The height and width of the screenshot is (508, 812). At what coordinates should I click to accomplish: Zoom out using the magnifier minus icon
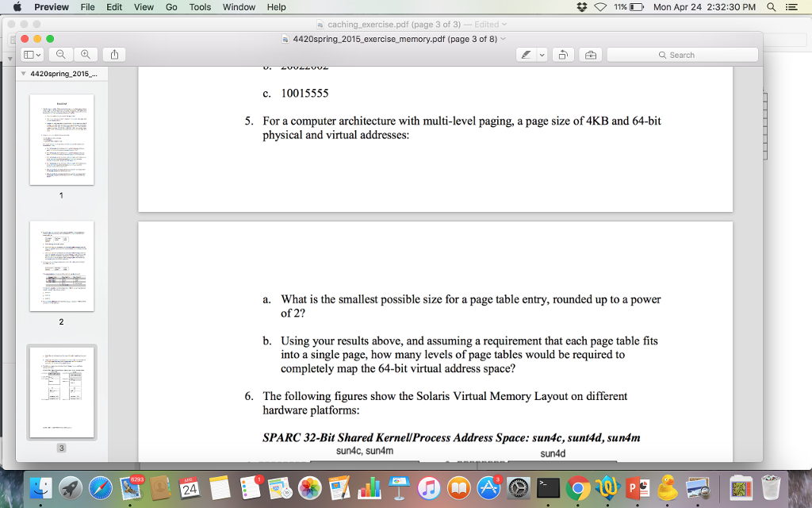point(61,54)
